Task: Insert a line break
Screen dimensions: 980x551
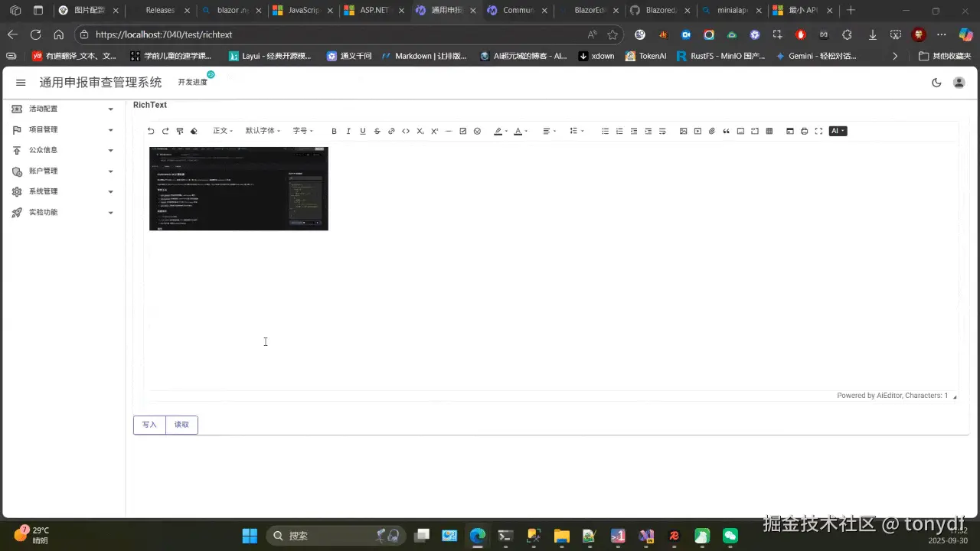Action: 662,131
